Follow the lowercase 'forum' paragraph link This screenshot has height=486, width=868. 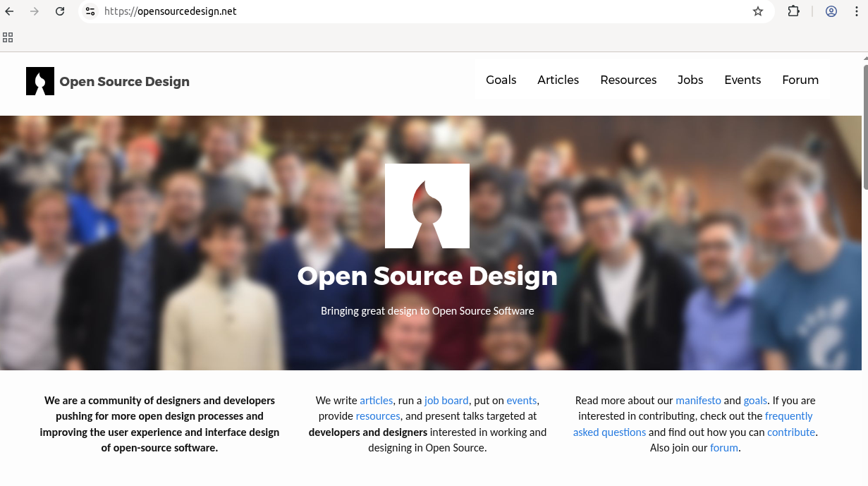tap(724, 447)
